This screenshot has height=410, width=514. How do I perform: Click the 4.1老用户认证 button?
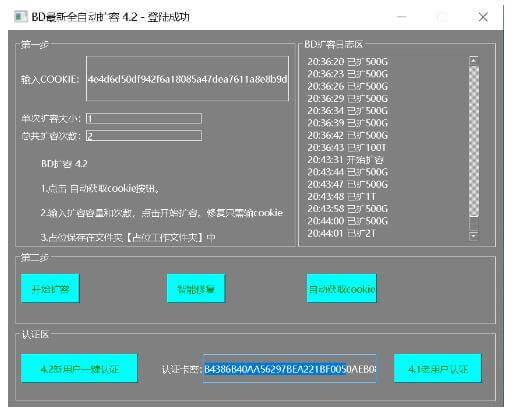point(438,368)
